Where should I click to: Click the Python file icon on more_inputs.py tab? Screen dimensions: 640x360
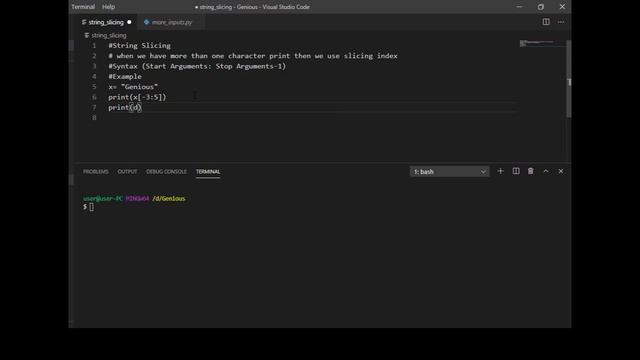147,22
